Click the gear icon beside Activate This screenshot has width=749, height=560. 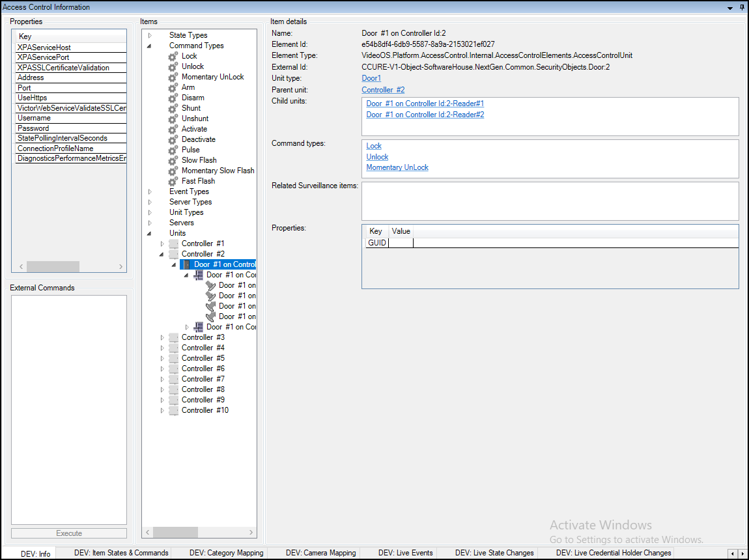coord(173,130)
